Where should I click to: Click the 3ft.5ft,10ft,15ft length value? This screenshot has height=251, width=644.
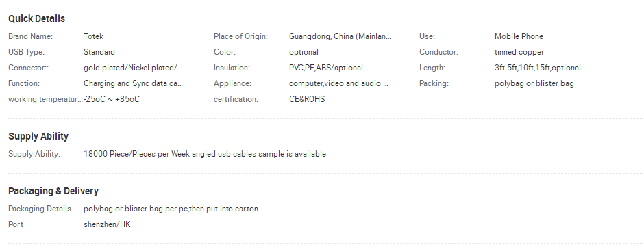click(x=538, y=68)
